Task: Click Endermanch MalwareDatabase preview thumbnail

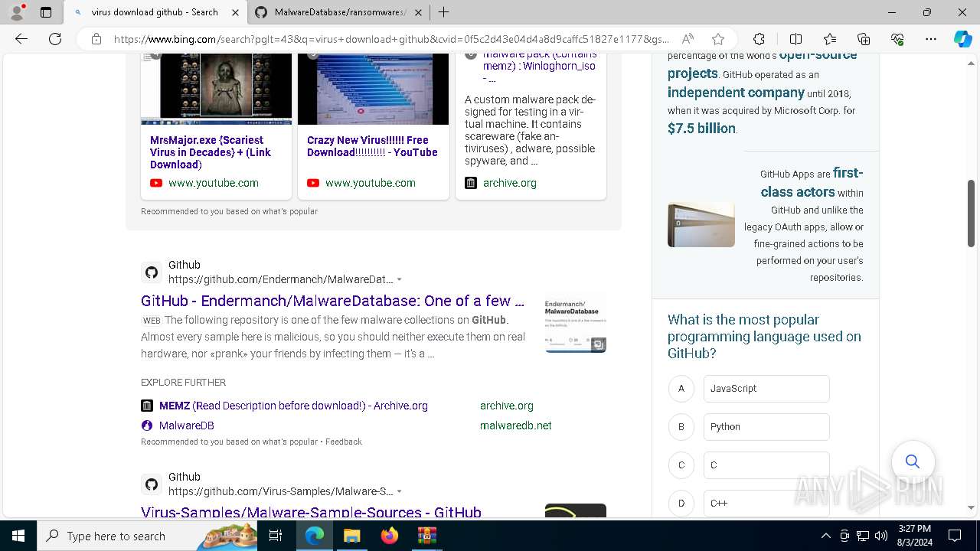Action: [x=576, y=322]
